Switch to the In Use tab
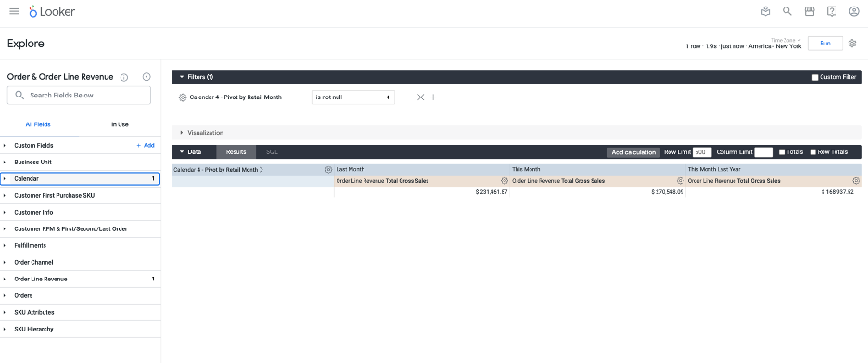 120,124
